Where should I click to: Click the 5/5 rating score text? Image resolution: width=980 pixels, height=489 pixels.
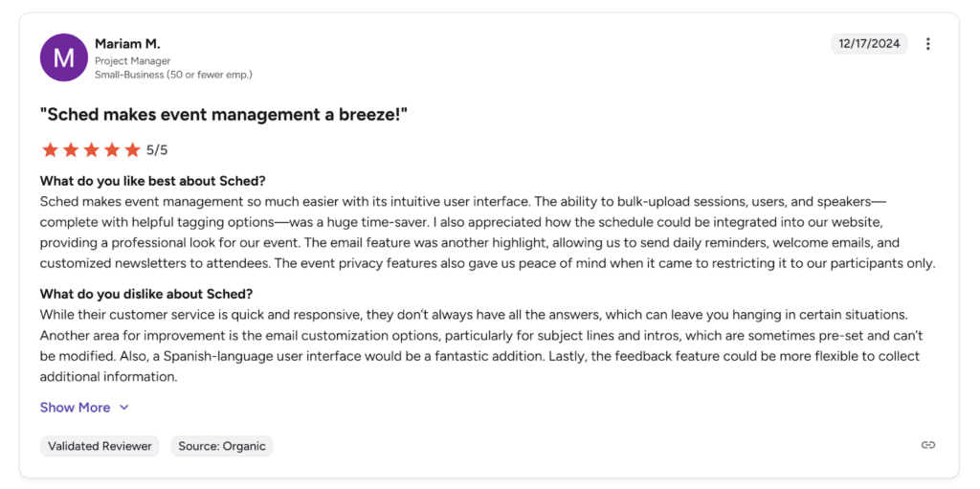click(157, 150)
